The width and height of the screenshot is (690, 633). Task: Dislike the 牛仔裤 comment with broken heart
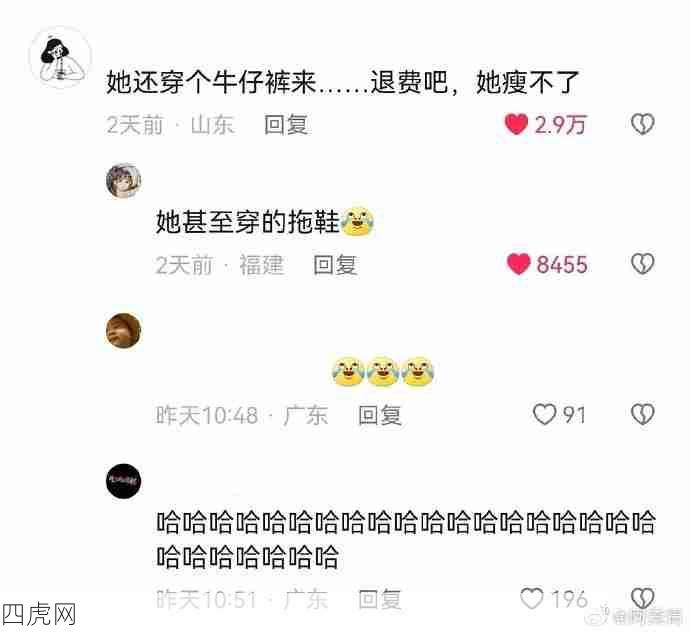(x=643, y=124)
